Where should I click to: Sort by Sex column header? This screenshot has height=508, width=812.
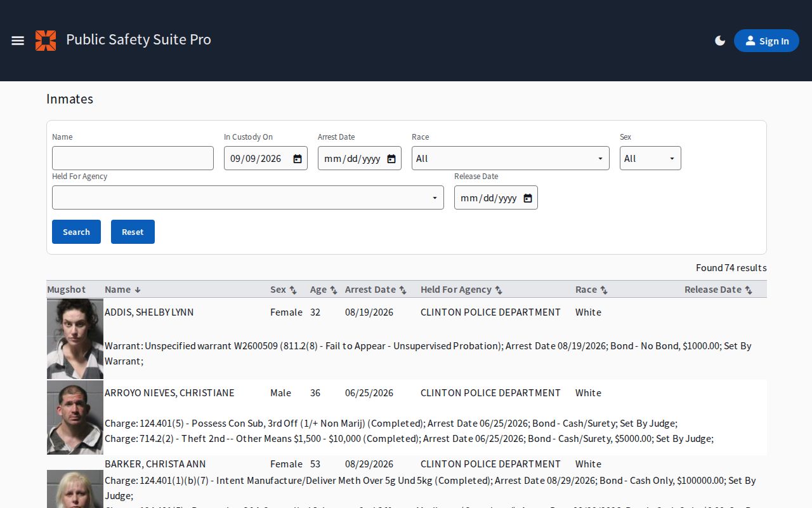(x=284, y=290)
